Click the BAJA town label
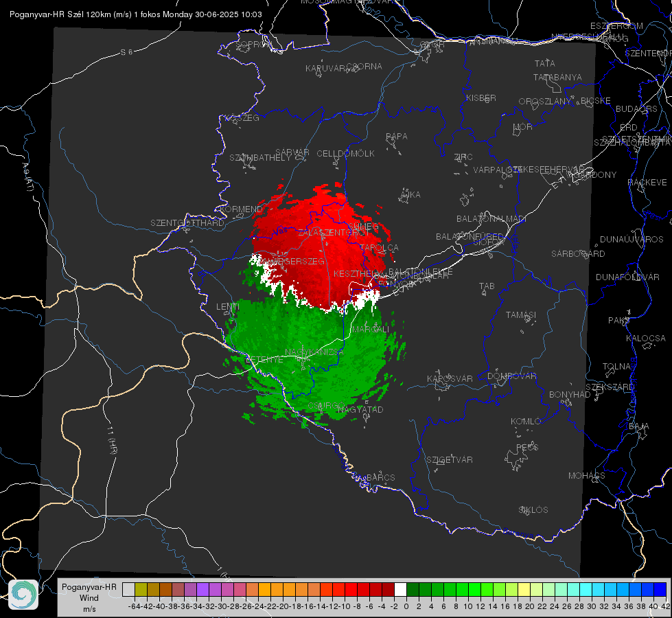The width and height of the screenshot is (672, 618). pos(639,426)
